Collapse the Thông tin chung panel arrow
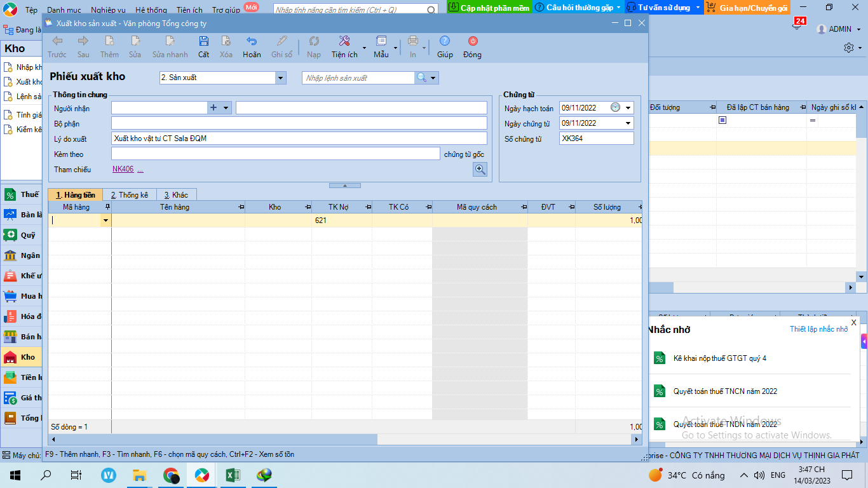868x488 pixels. click(345, 186)
